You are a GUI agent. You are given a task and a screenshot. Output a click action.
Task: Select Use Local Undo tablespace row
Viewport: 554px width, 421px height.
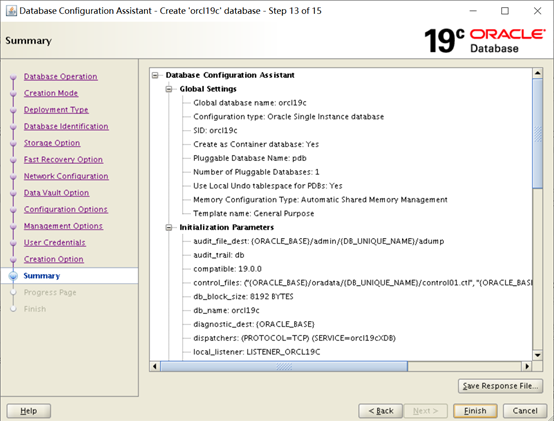(x=268, y=186)
